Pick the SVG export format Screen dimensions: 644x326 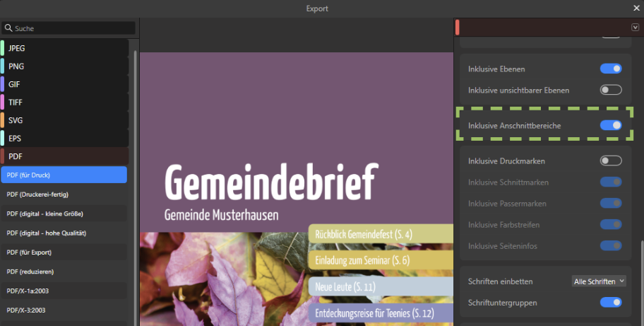(64, 120)
